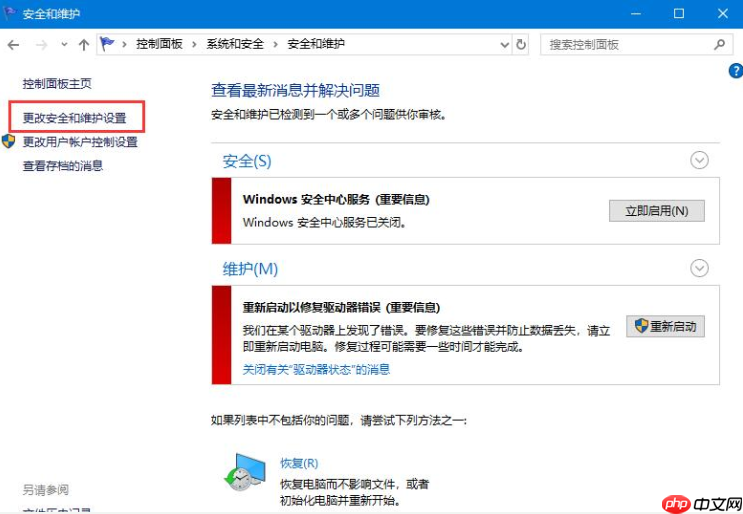Screen dimensions: 743x514
Task: Click the search magnifier icon
Action: (x=719, y=45)
